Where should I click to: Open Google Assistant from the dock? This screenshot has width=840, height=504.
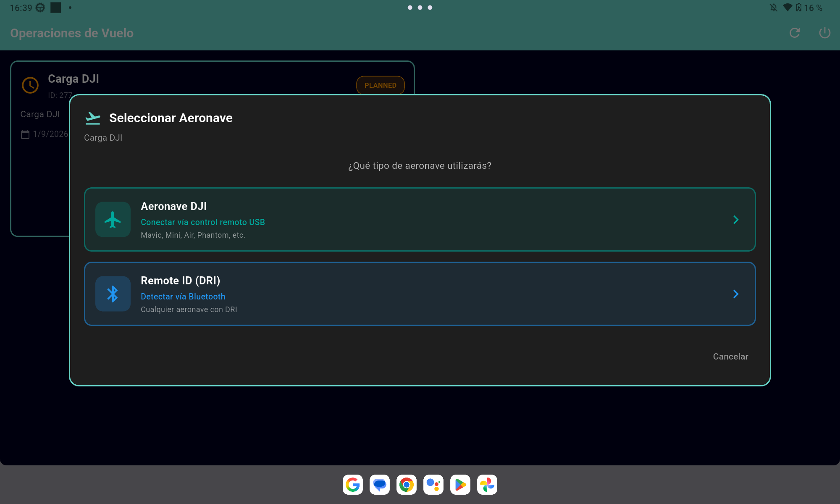[x=433, y=485]
